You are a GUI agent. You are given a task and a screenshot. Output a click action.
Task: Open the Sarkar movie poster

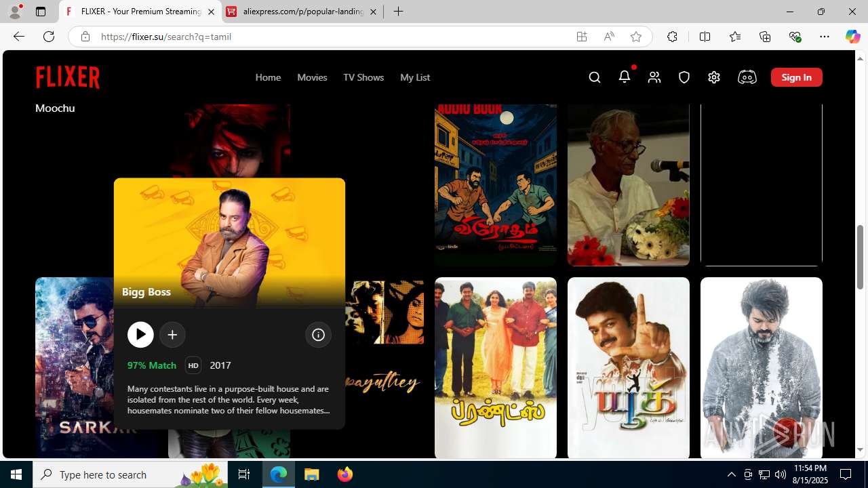click(75, 368)
